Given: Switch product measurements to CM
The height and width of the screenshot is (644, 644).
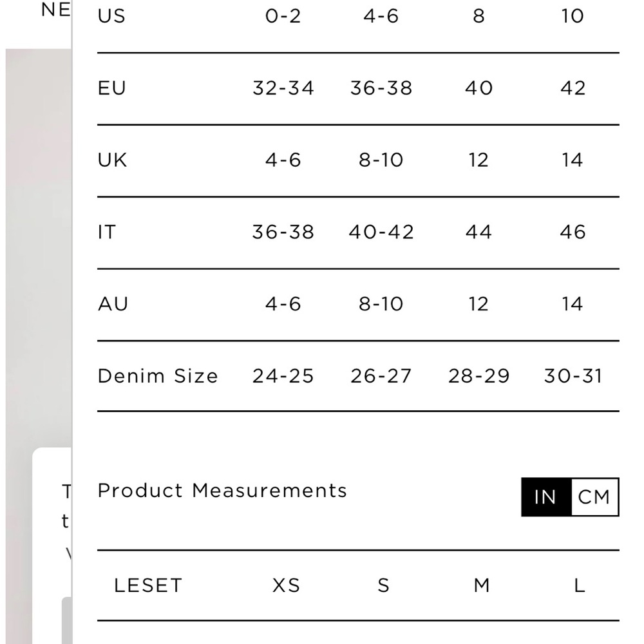Looking at the screenshot, I should pos(594,497).
